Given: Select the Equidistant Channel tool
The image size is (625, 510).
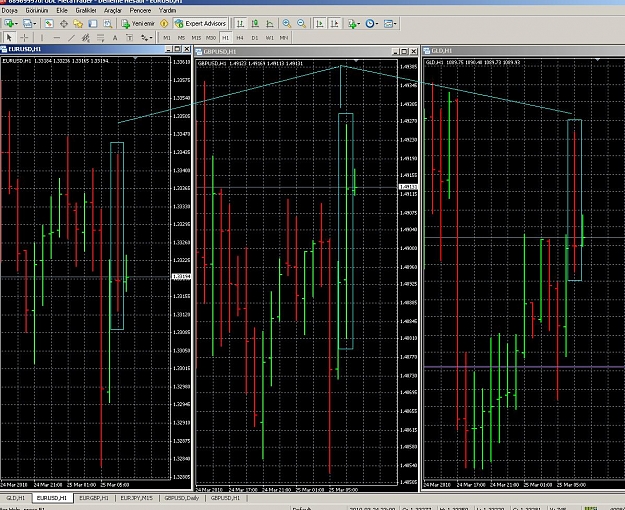Looking at the screenshot, I should tap(85, 38).
